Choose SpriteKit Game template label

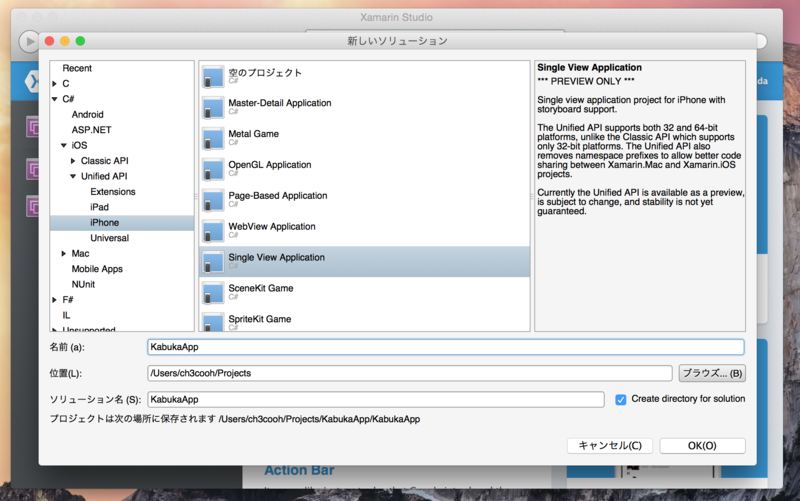[x=260, y=319]
